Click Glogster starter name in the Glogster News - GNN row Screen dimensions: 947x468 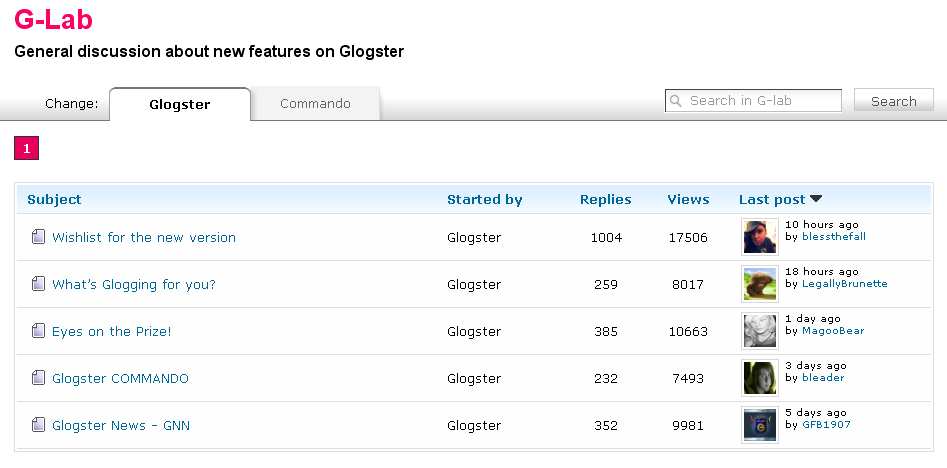[474, 426]
